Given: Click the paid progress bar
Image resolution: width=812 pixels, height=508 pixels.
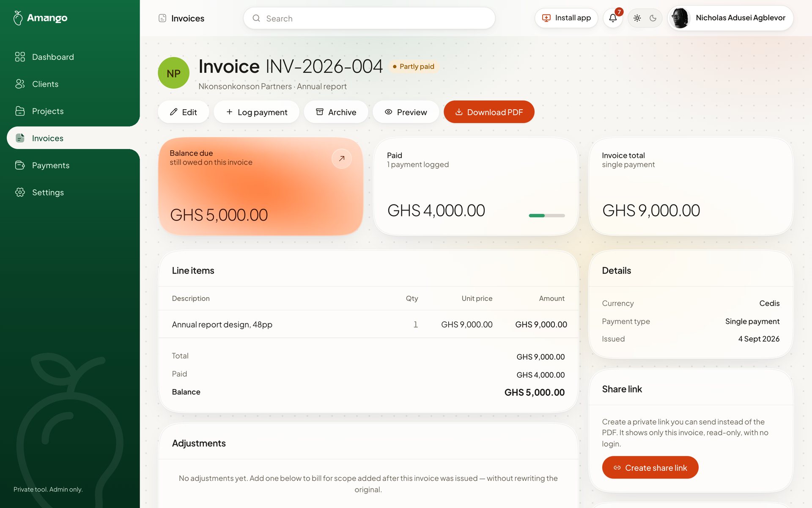Looking at the screenshot, I should (x=547, y=215).
